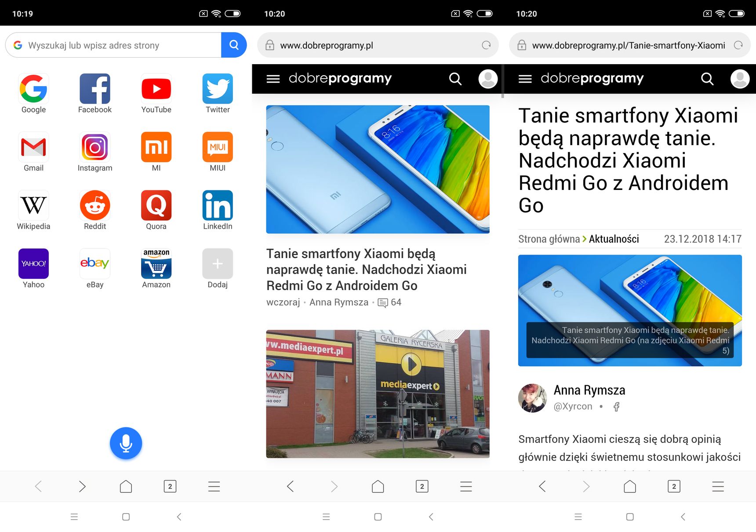The image size is (756, 532).
Task: Reload the Xiaomi article page
Action: tap(738, 45)
